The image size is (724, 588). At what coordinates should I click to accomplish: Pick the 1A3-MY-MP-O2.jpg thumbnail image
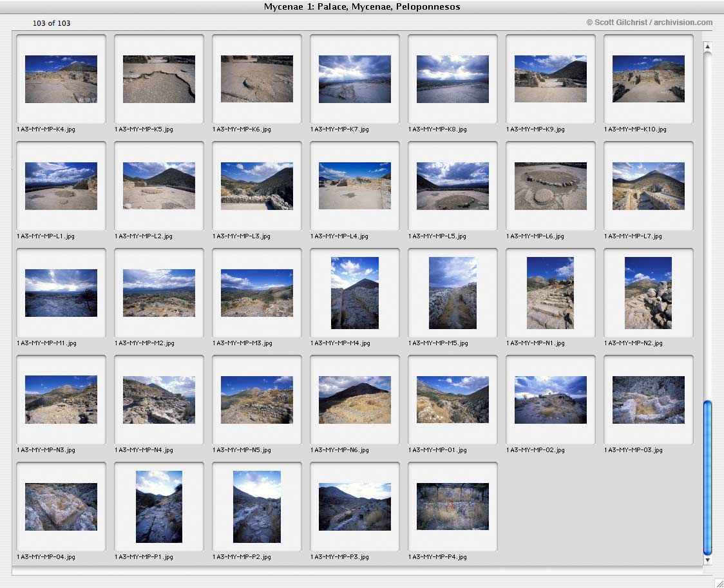point(550,400)
